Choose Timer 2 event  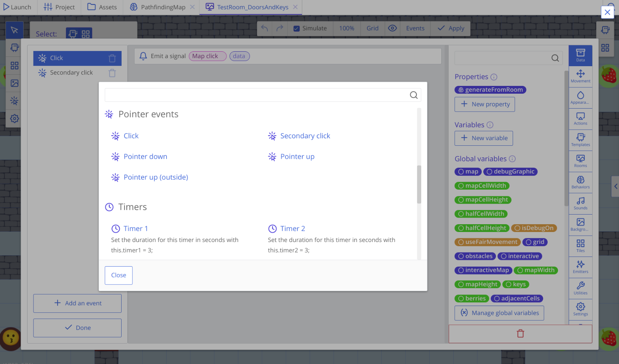(x=286, y=229)
